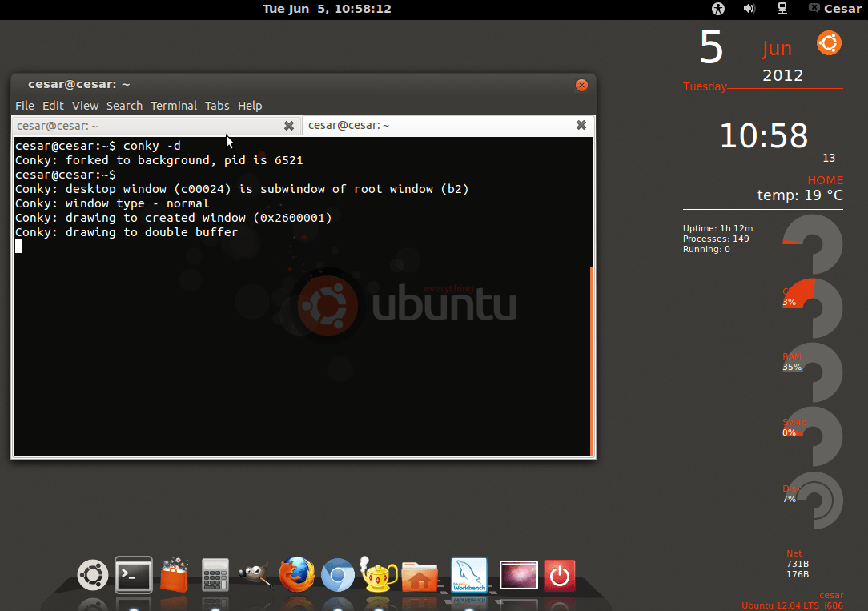Close the first terminal tab

[289, 126]
